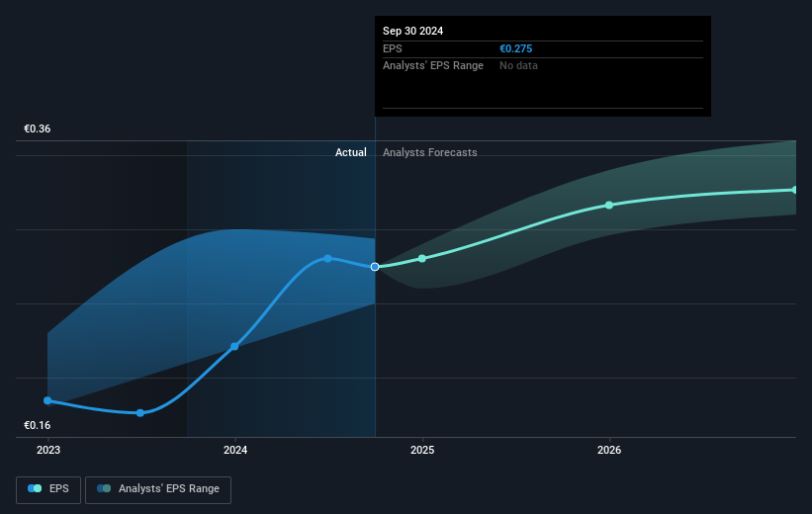Click the Analysts' EPS Range legend color dots
Viewport: 812px width, 514px height.
pos(104,488)
